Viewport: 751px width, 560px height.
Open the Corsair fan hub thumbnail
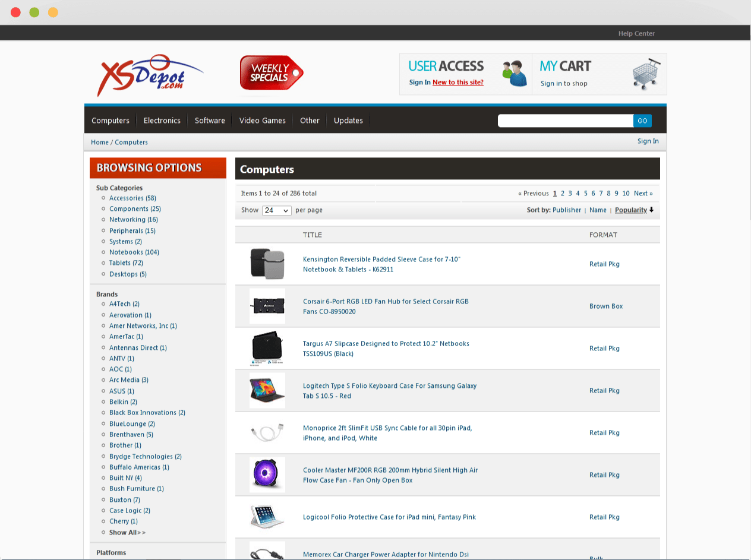[x=267, y=306]
